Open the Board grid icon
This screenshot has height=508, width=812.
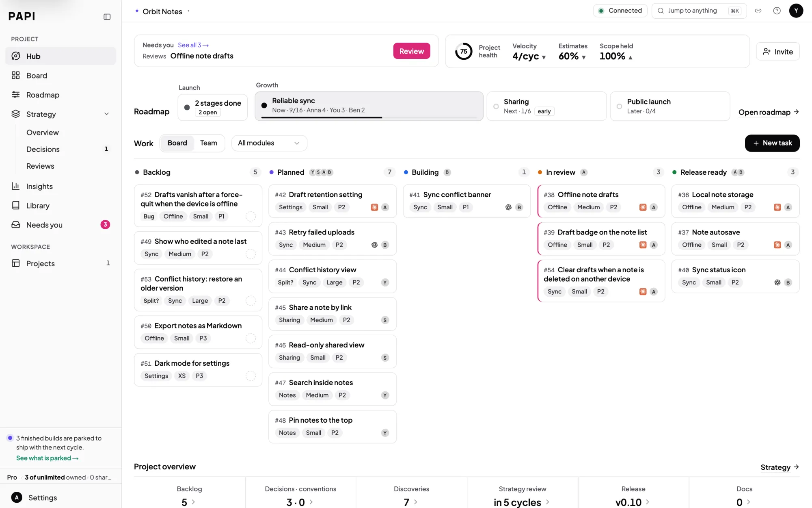point(16,75)
